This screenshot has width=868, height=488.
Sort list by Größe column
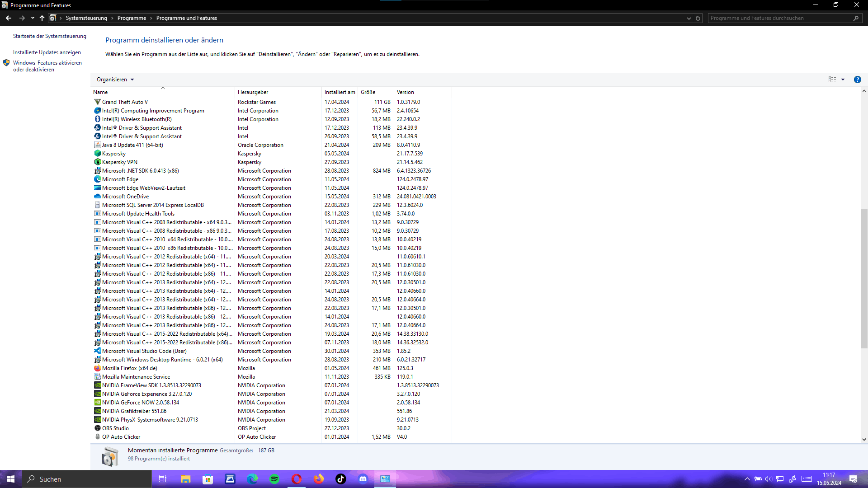click(x=368, y=92)
